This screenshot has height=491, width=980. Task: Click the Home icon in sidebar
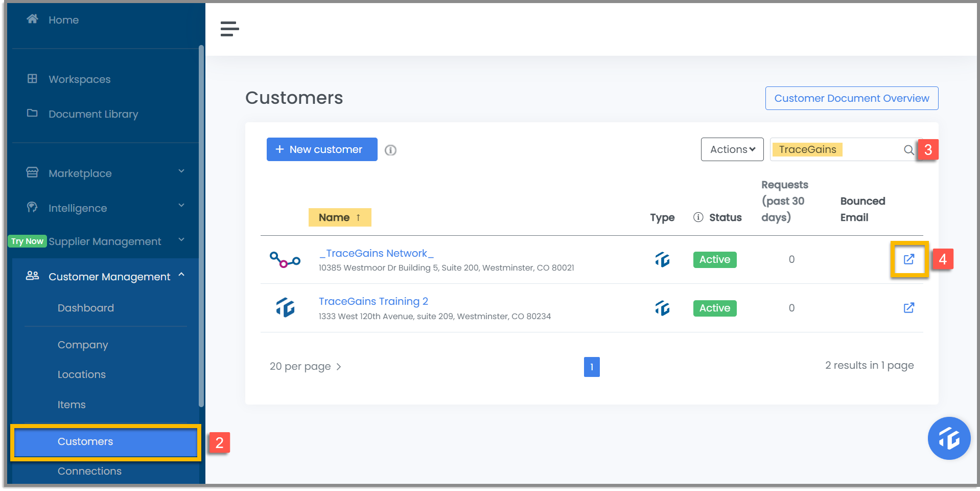tap(32, 19)
